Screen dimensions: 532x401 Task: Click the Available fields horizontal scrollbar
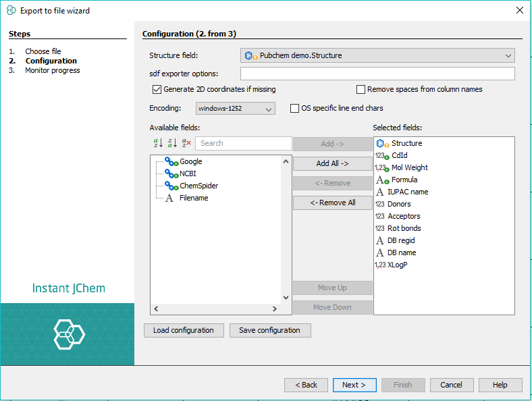tap(215, 309)
